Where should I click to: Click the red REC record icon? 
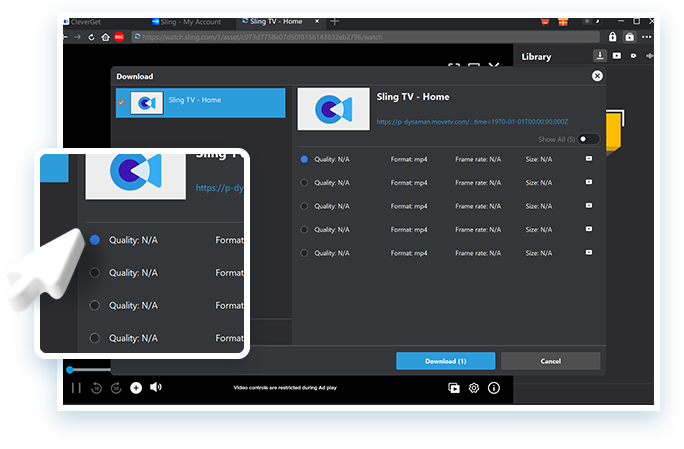[119, 37]
